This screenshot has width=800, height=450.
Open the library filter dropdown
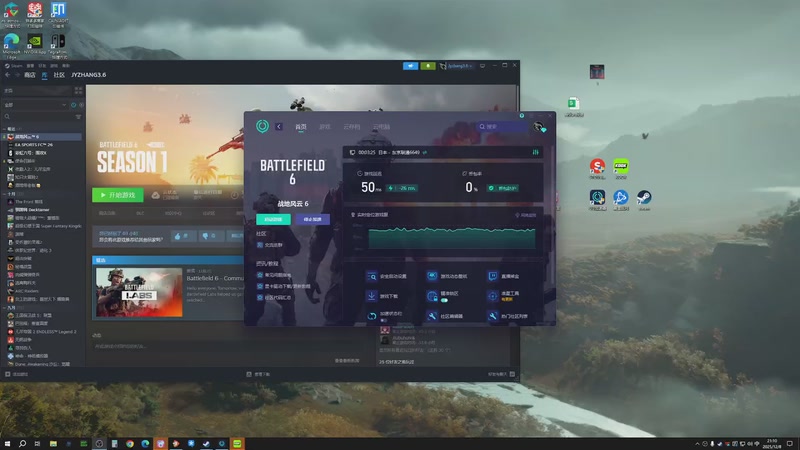pyautogui.click(x=36, y=105)
